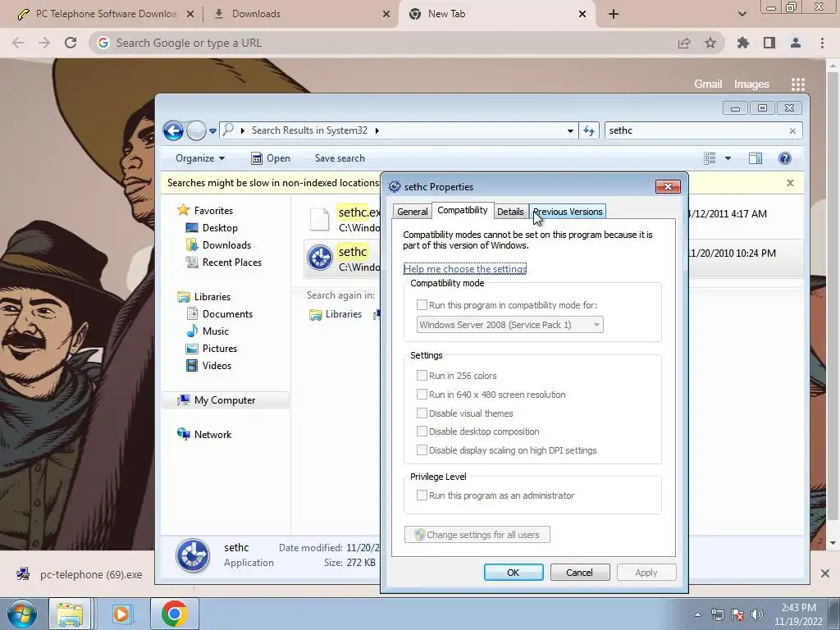Toggle Chrome side panel icon
This screenshot has height=630, width=840.
click(769, 43)
